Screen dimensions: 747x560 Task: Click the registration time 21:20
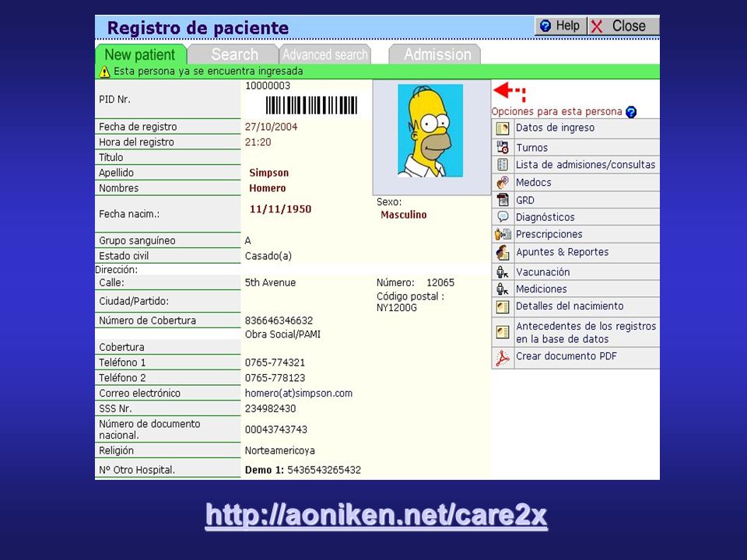click(258, 142)
